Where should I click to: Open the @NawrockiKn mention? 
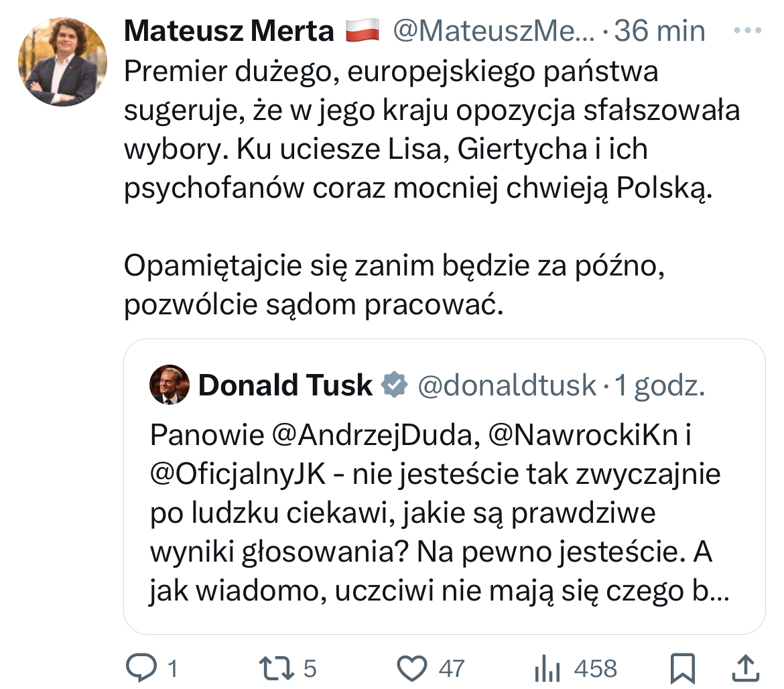coord(580,436)
